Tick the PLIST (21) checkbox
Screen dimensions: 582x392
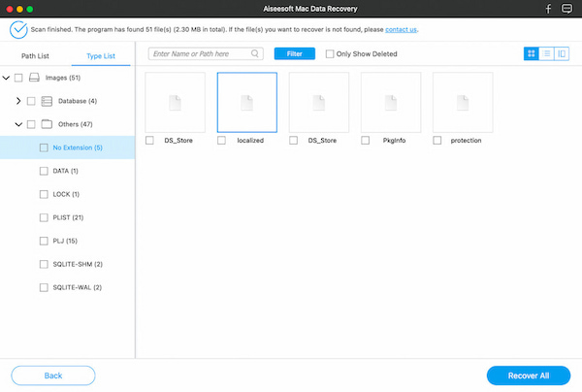(x=44, y=217)
